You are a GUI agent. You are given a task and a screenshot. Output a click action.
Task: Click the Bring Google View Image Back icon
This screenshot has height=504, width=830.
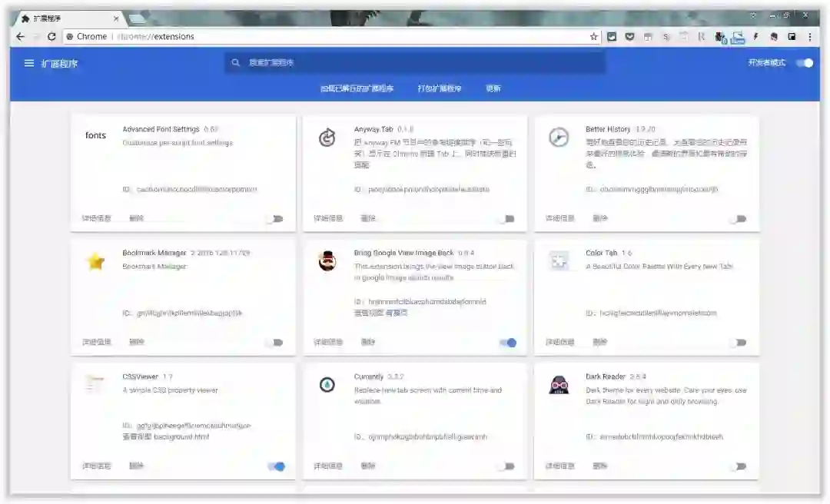tap(327, 261)
